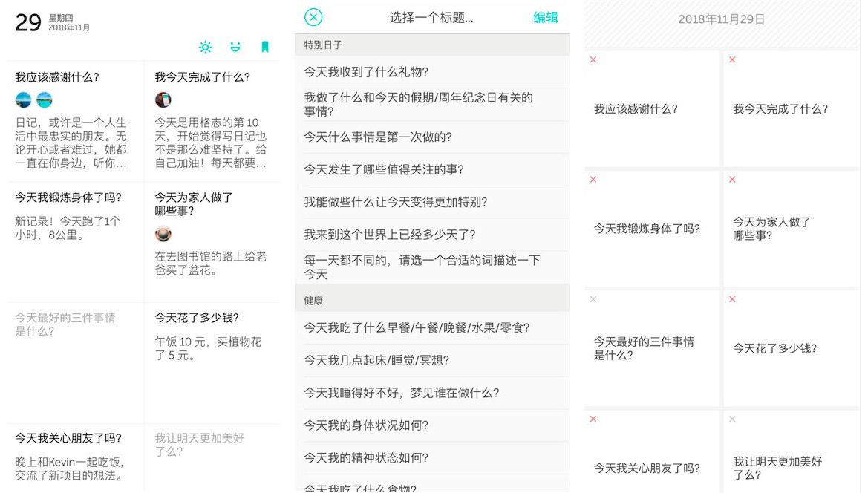
Task: Remove the 我应该感谢什么? card with red X
Action: pos(593,60)
